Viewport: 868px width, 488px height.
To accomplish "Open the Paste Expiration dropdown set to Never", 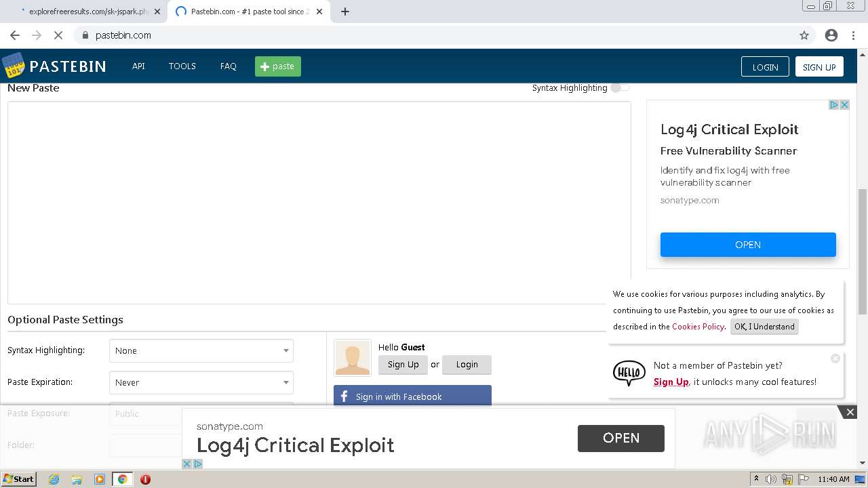I will point(201,382).
